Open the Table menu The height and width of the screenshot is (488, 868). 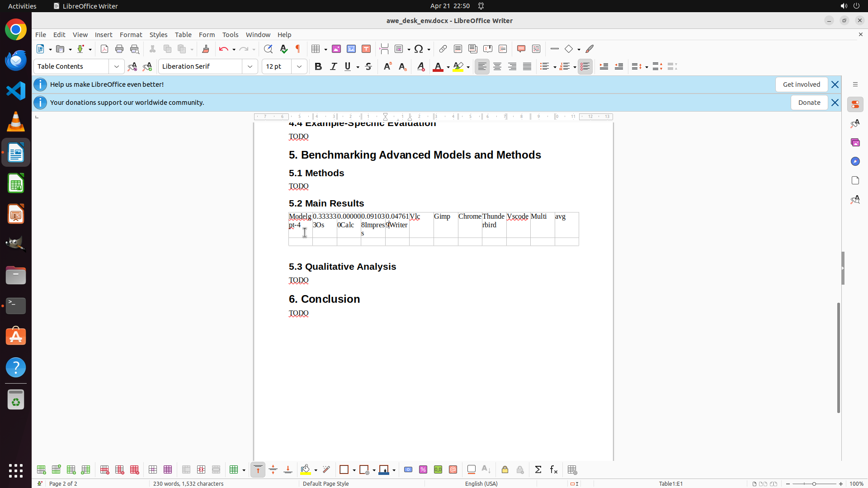coord(183,35)
